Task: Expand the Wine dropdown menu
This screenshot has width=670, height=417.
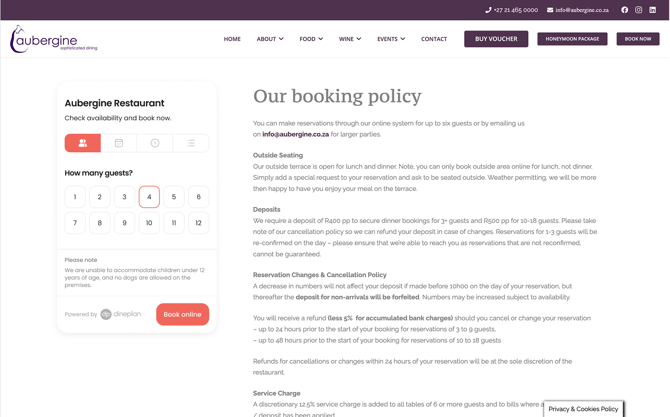Action: 350,39
